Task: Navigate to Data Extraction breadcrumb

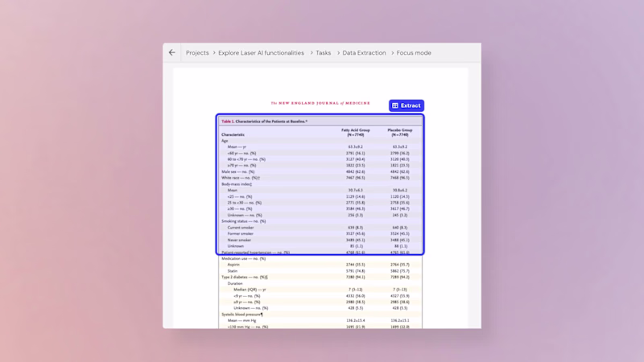Action: point(364,53)
